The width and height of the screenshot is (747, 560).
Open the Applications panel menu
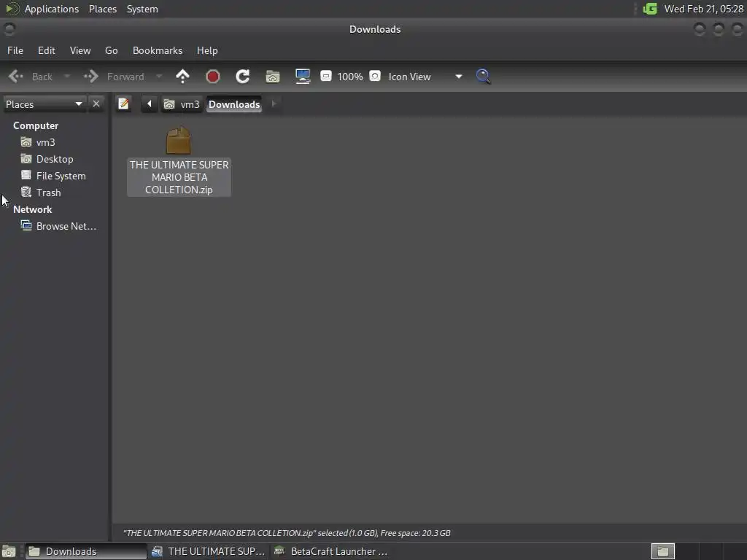tap(52, 9)
